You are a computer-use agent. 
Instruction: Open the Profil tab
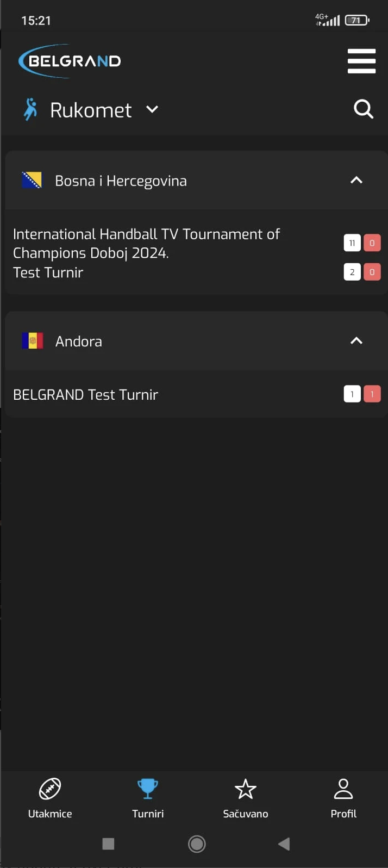343,797
